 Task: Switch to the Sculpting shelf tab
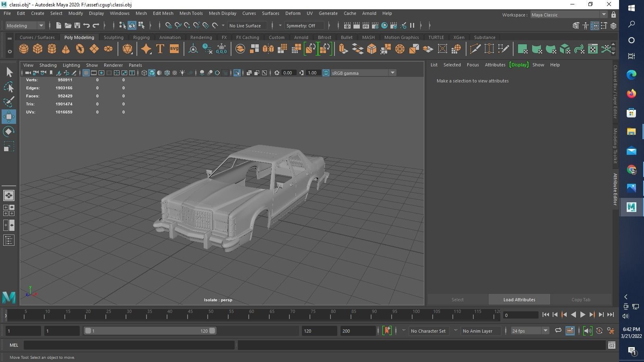114,37
